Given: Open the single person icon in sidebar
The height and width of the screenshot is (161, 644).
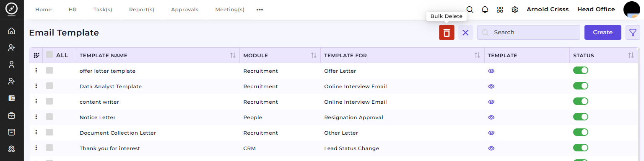Looking at the screenshot, I should coord(12,65).
